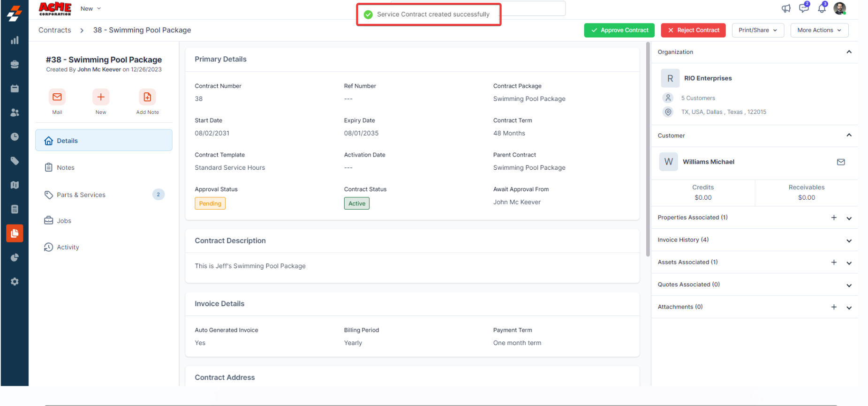868x406 pixels.
Task: Click the New plus icon
Action: (101, 97)
